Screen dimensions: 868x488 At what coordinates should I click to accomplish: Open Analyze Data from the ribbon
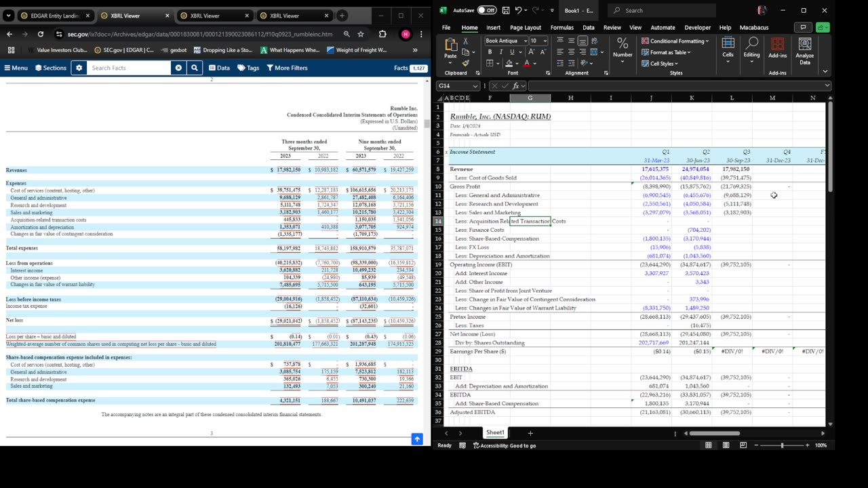click(804, 51)
